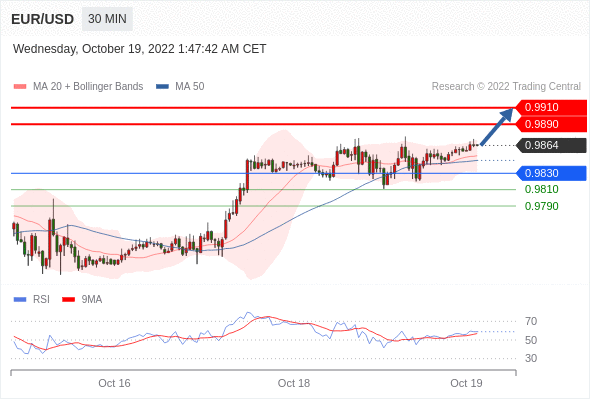Click the EUR/USD pair title
This screenshot has width=590, height=400.
click(43, 19)
